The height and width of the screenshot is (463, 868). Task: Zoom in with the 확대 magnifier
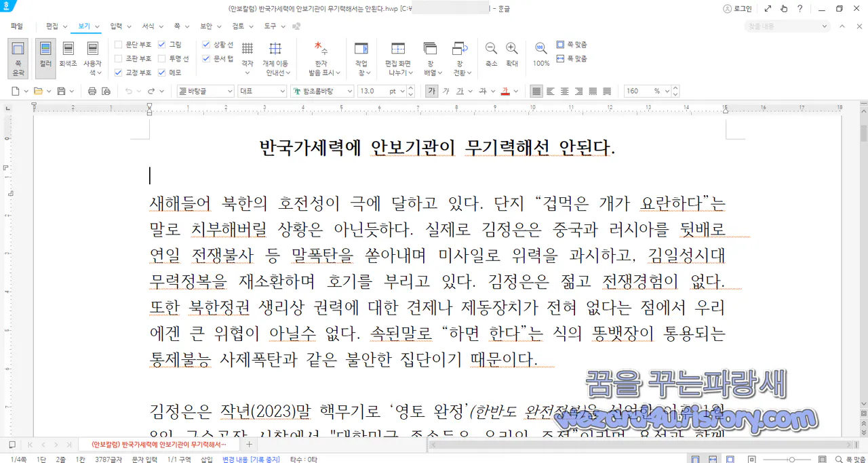[x=512, y=54]
